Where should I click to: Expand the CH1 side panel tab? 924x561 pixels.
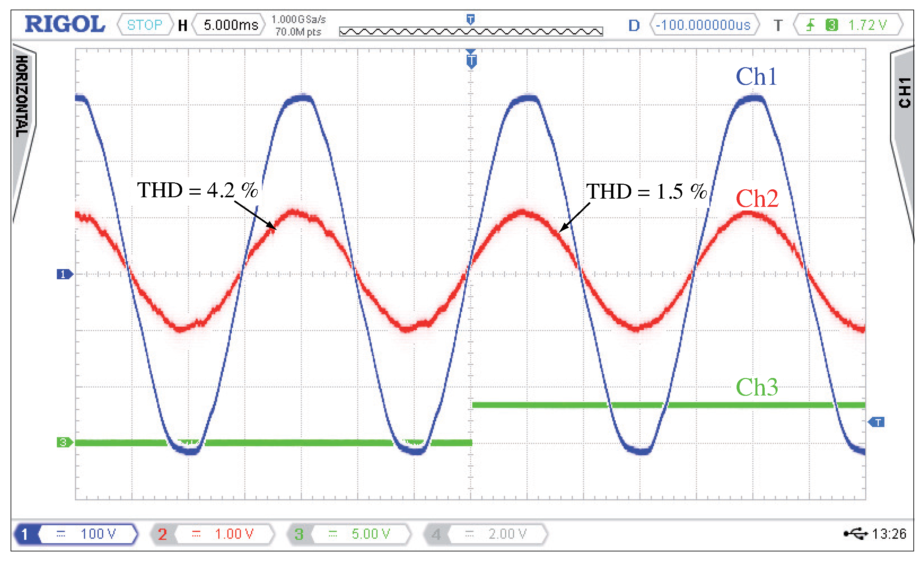pyautogui.click(x=904, y=94)
